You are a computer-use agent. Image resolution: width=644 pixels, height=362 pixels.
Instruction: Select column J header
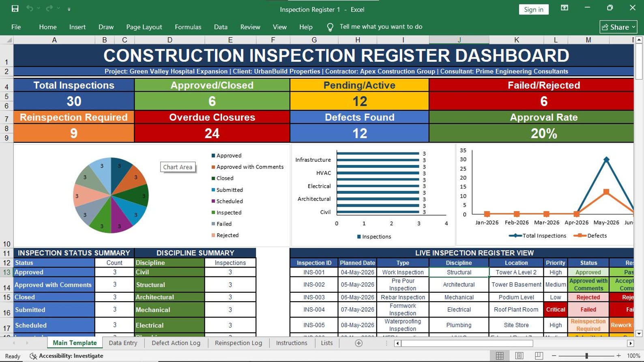(x=459, y=40)
